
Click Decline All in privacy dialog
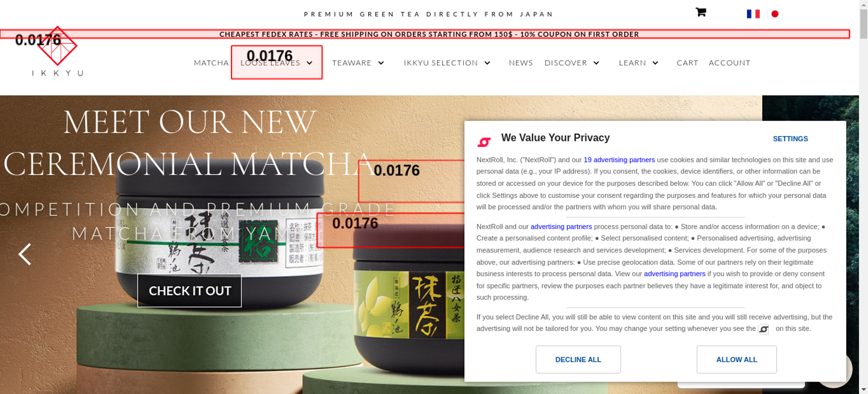tap(578, 359)
